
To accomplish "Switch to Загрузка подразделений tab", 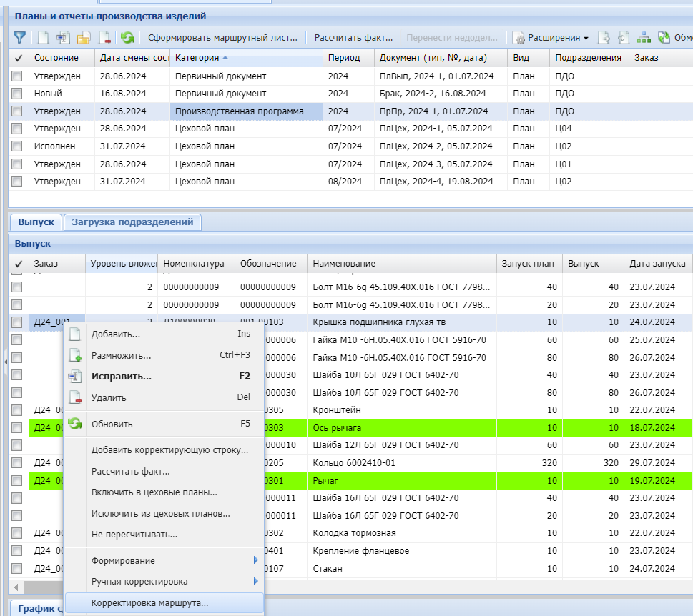I will [132, 222].
